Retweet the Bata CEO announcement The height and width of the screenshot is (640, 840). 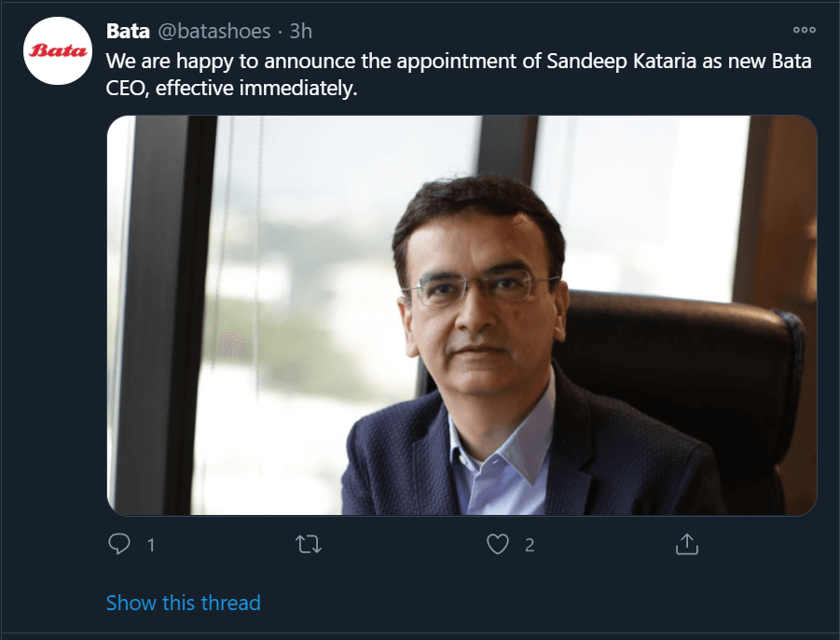click(308, 544)
